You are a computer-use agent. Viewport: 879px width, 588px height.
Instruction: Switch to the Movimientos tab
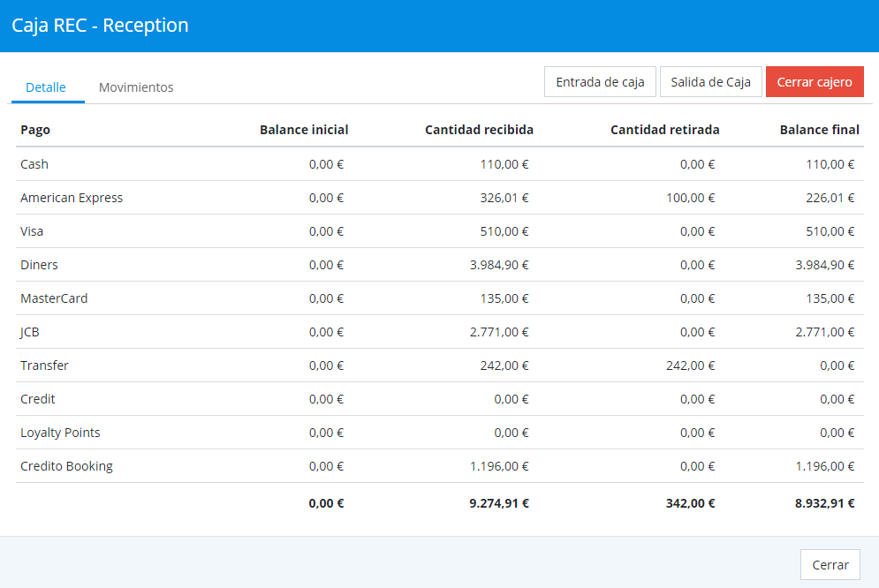coord(136,87)
